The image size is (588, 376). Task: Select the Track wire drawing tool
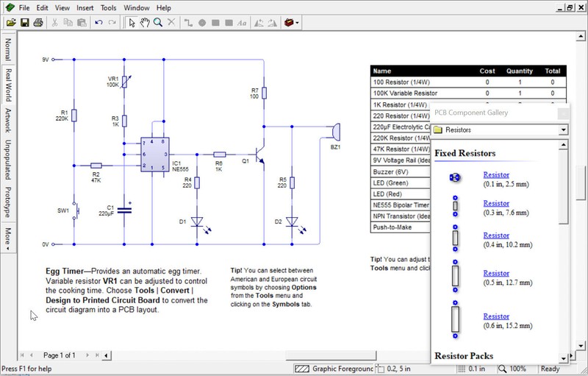188,23
